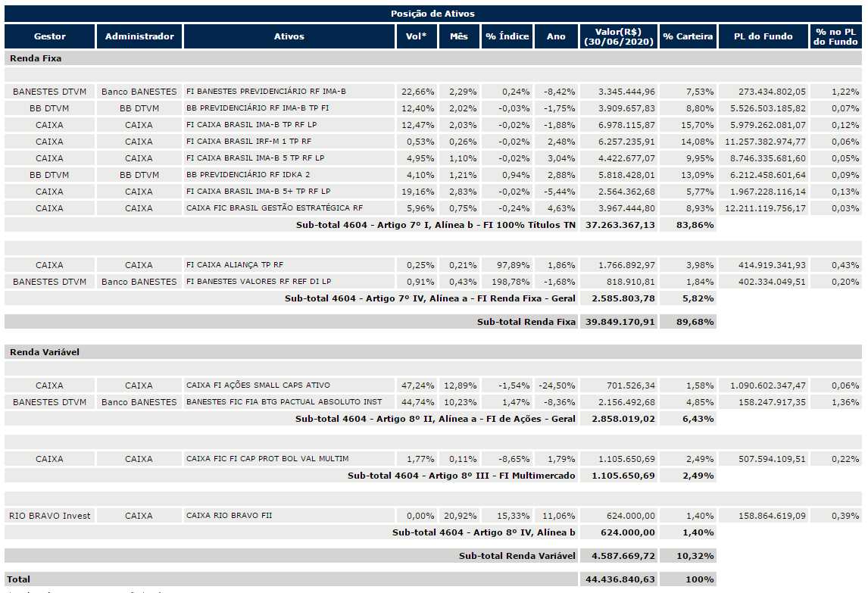Click value 3.345.444,96 in Valor column
Image resolution: width=868 pixels, height=593 pixels.
(x=626, y=92)
